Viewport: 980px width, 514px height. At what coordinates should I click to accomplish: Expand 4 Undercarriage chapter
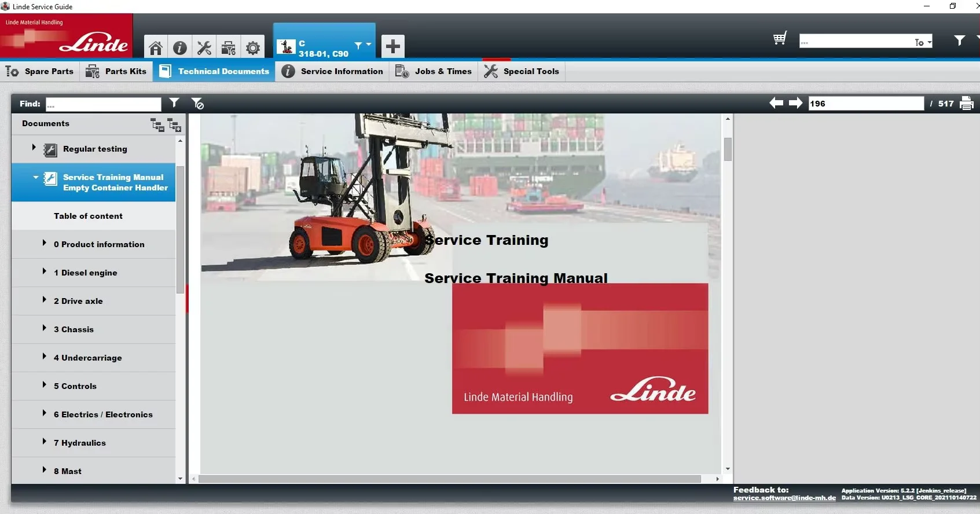pyautogui.click(x=44, y=357)
